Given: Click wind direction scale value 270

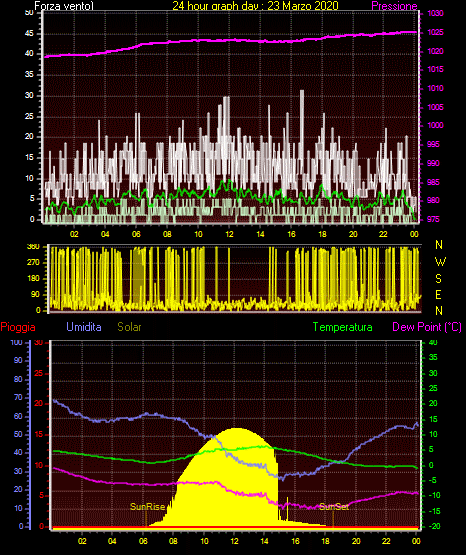Looking at the screenshot, I should click(x=34, y=263).
